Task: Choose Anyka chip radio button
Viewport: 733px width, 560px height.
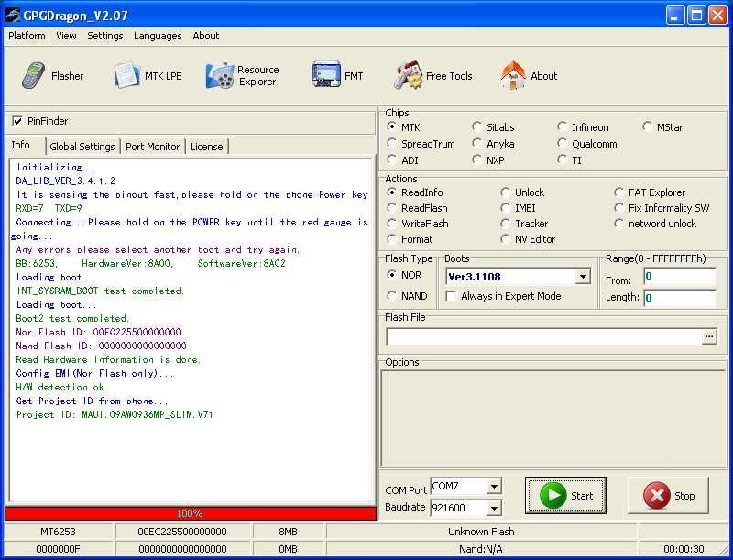Action: click(476, 143)
